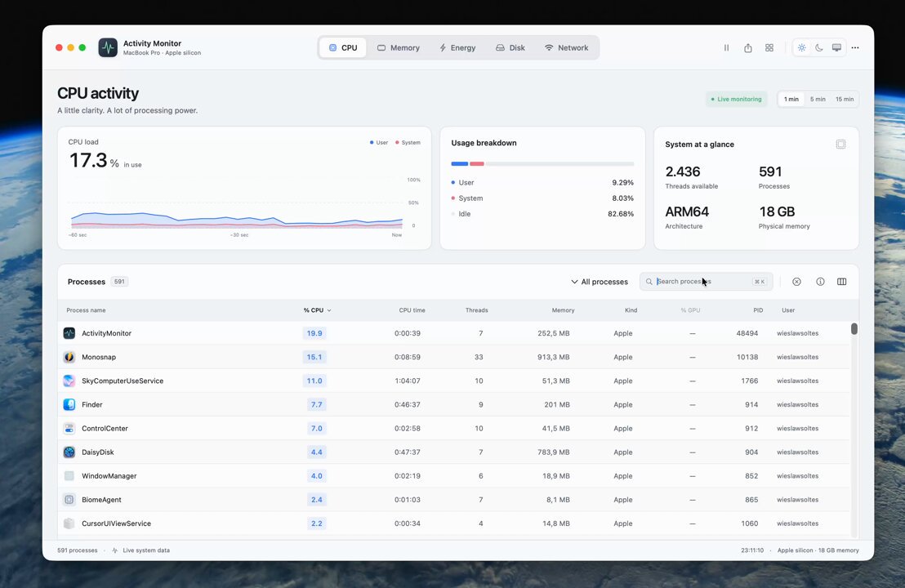Select the 5 min time range
Screen dimensions: 905x588
tap(818, 100)
